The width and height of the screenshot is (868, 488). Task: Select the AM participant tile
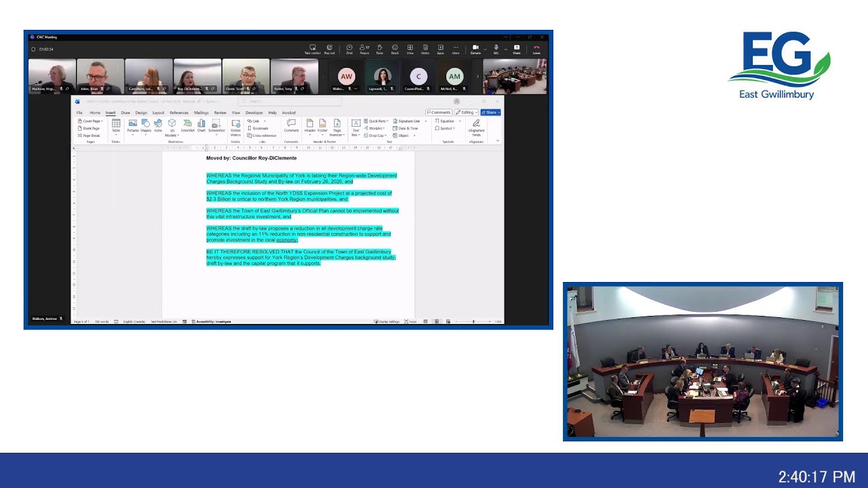pyautogui.click(x=454, y=77)
